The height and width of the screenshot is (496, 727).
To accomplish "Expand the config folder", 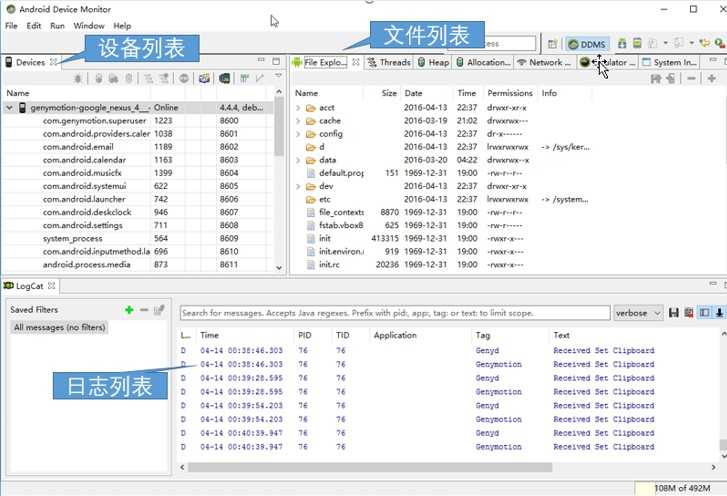I will [298, 134].
